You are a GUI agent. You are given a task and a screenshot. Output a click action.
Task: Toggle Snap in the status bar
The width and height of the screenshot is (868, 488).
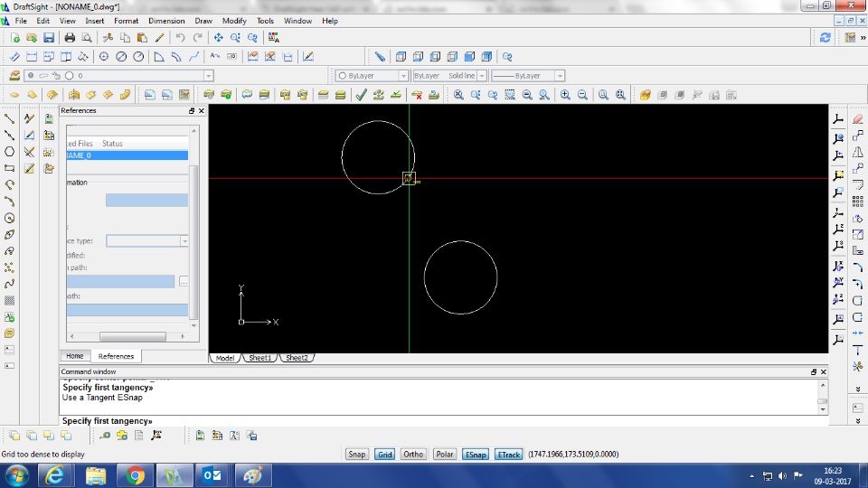[x=357, y=455]
